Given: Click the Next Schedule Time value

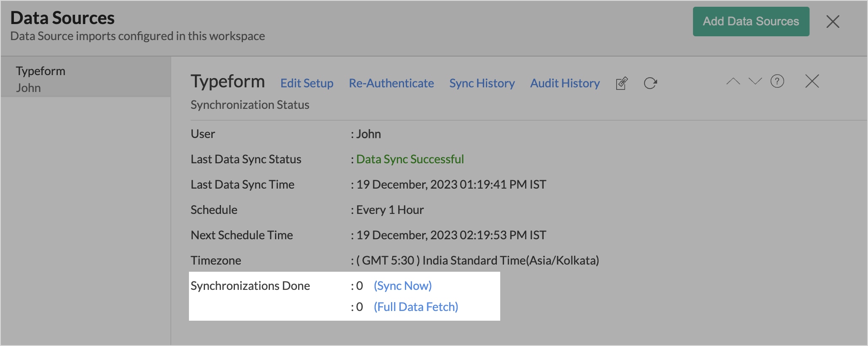Looking at the screenshot, I should click(451, 235).
